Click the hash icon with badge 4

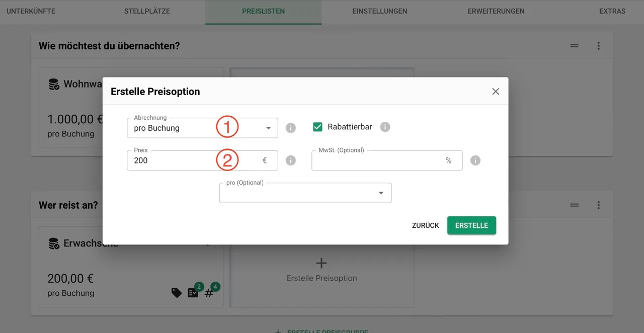[209, 293]
